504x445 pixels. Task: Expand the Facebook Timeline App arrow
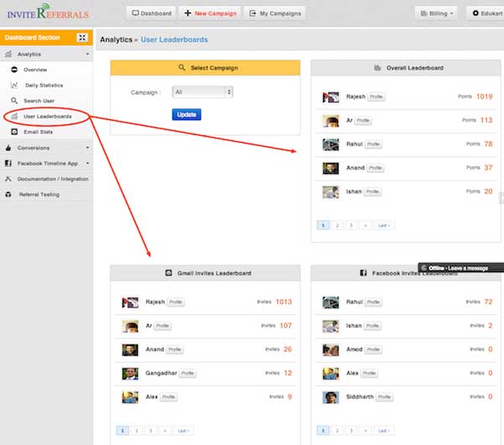(87, 163)
